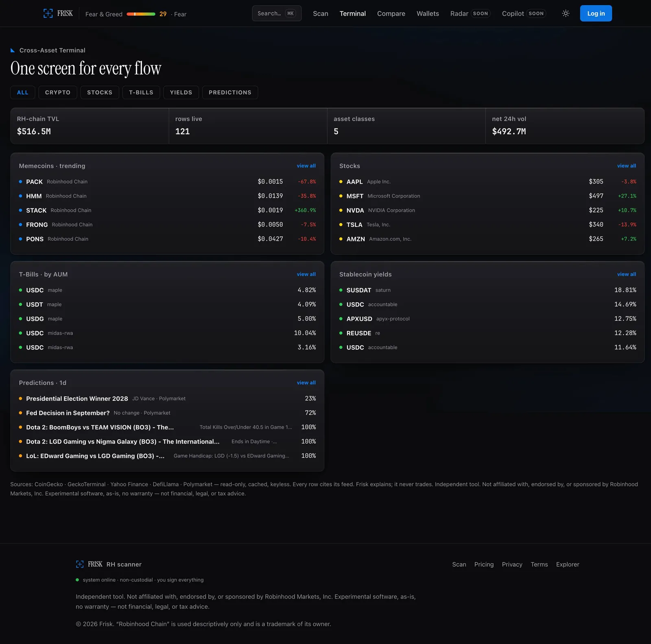
Task: Select the YIELDS filter tab
Action: tap(181, 92)
